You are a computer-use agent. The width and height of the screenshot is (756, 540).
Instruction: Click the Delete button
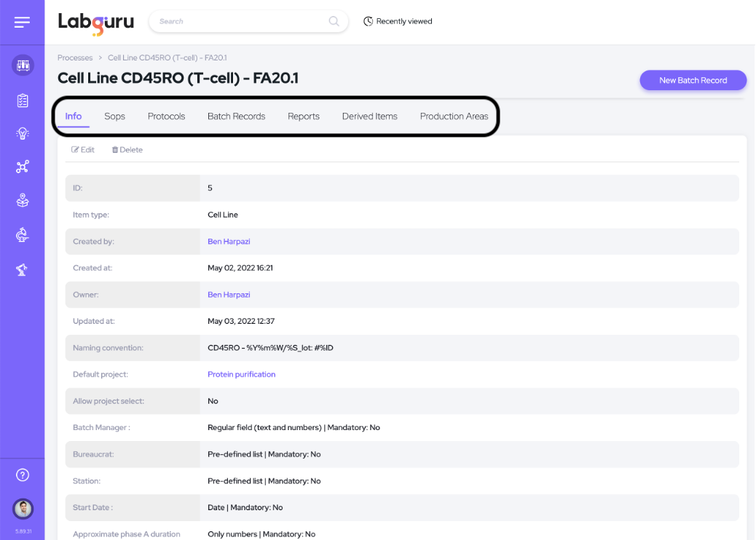pyautogui.click(x=127, y=150)
